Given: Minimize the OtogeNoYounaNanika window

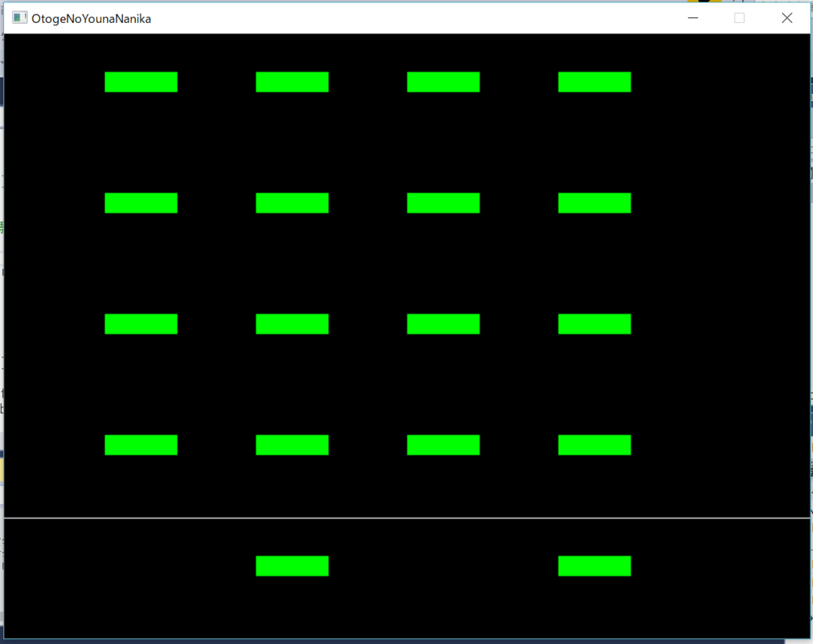Looking at the screenshot, I should coord(692,18).
